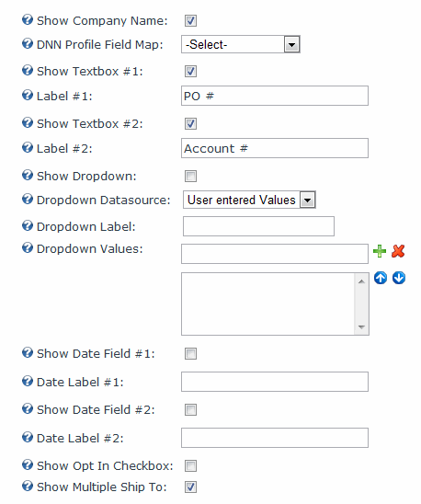Focus the Dropdown Label text field
421x504 pixels.
[258, 226]
